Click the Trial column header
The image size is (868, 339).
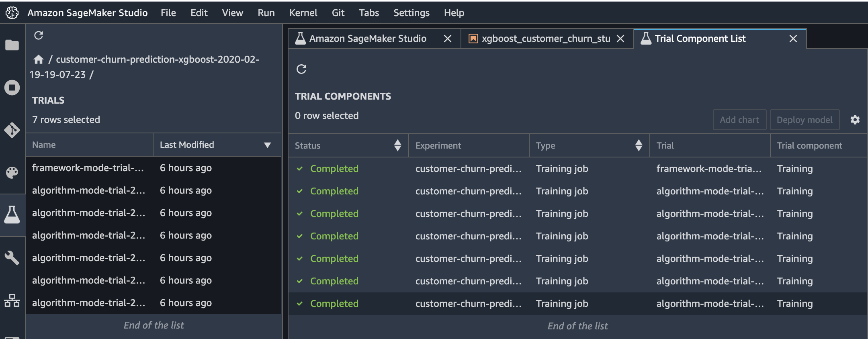point(710,145)
